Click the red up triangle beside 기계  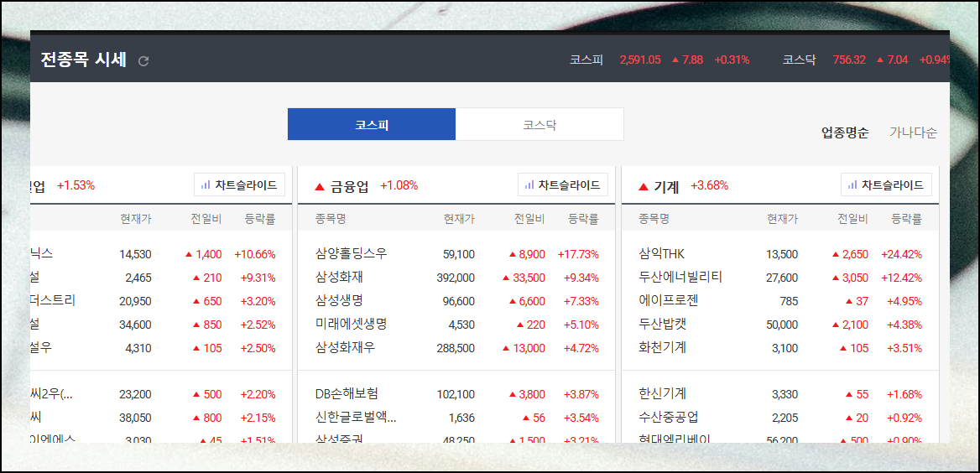(643, 186)
